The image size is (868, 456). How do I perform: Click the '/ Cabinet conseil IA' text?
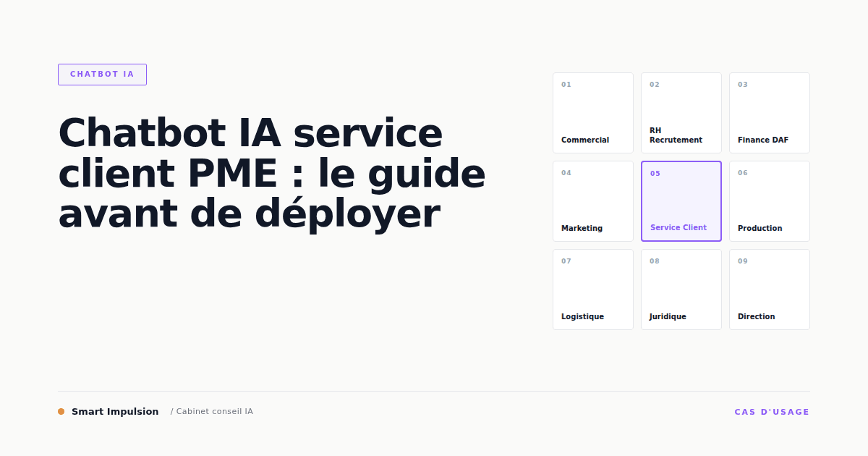[x=212, y=412]
